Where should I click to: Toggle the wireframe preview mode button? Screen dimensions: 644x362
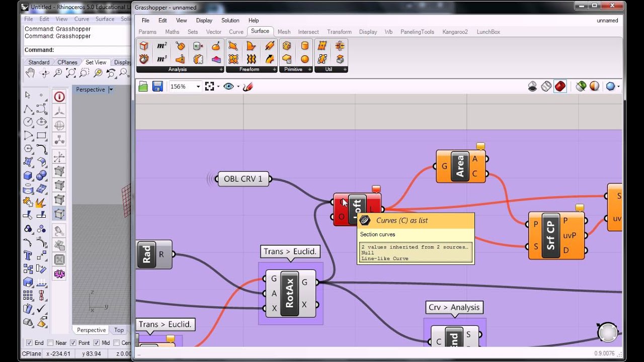click(546, 86)
